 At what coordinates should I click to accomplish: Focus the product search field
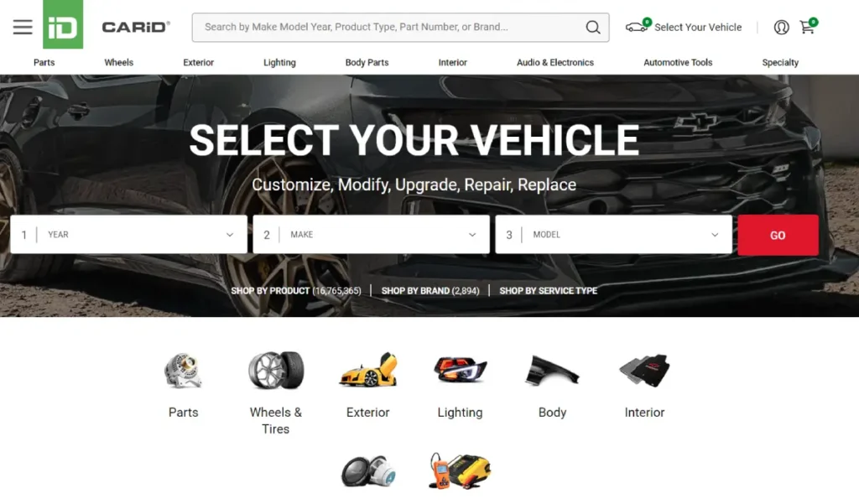pyautogui.click(x=389, y=28)
